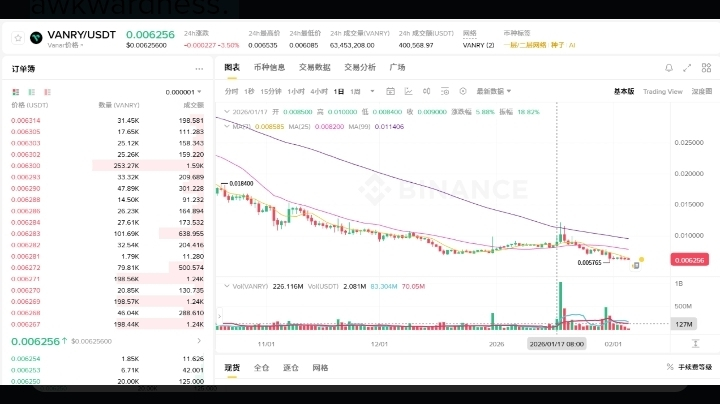Select the 0.006267 ask price row

tap(107, 324)
